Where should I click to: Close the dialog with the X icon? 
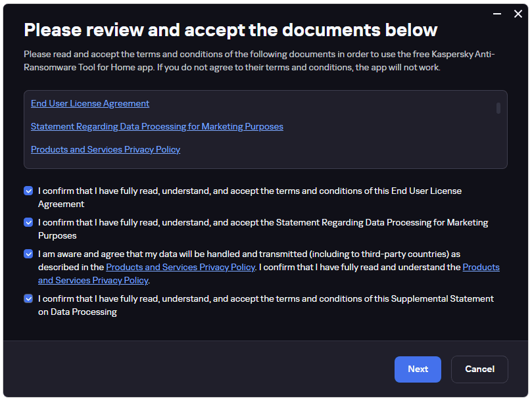(x=518, y=14)
